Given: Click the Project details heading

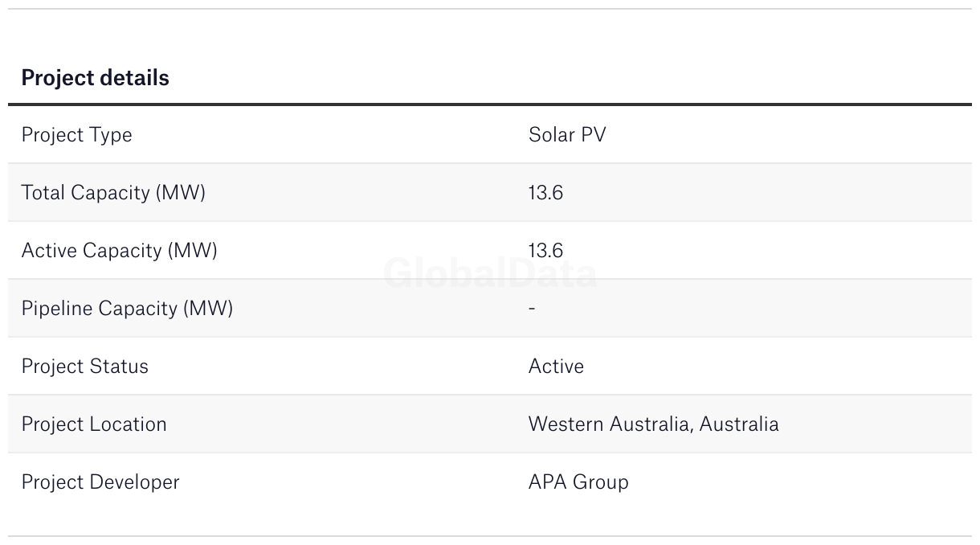Looking at the screenshot, I should click(x=95, y=78).
